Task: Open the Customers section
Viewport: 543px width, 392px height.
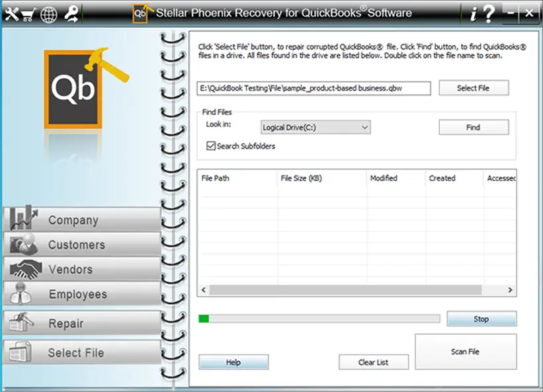Action: (83, 245)
